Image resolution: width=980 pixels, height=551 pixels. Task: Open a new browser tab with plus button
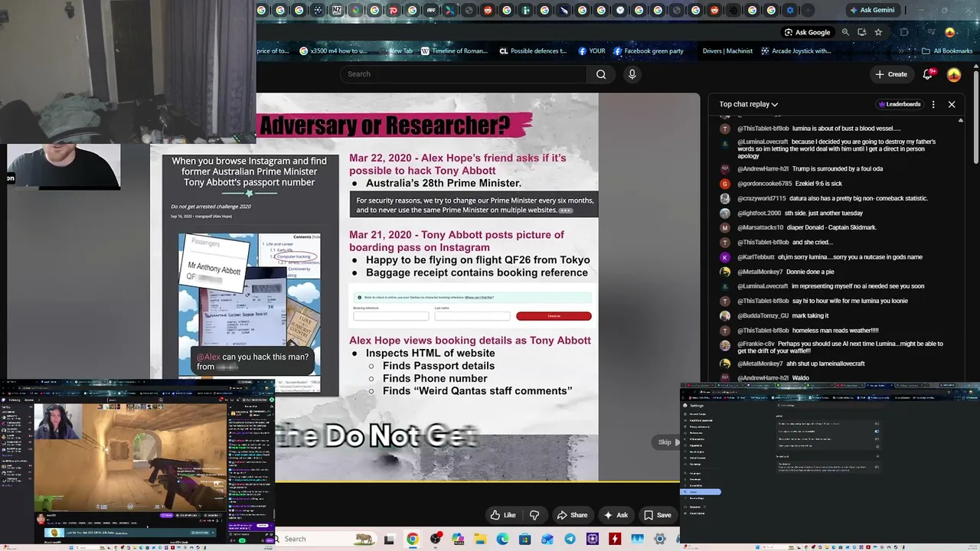coord(808,10)
